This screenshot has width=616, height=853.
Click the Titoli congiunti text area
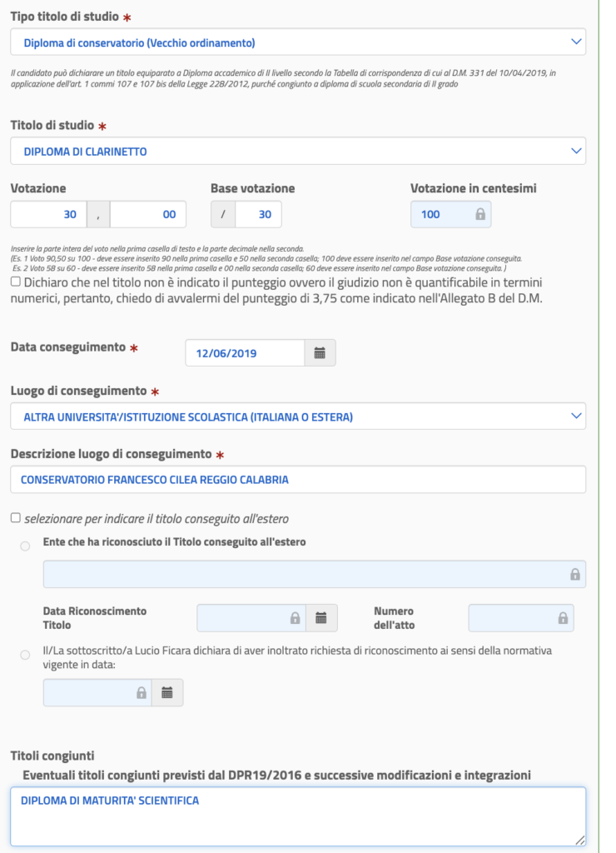[298, 816]
